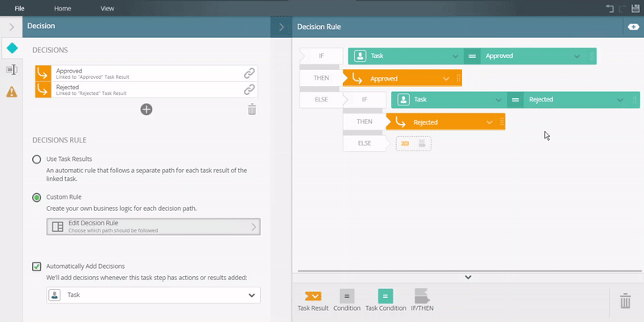This screenshot has height=322, width=644.
Task: Open the Task dropdown under Automatically Add Decisions
Action: [x=153, y=295]
